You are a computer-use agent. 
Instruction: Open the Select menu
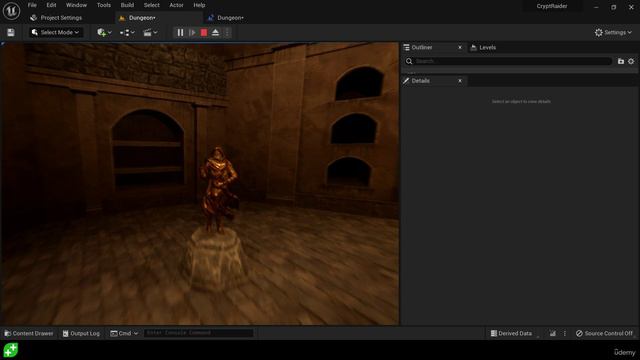pos(151,5)
